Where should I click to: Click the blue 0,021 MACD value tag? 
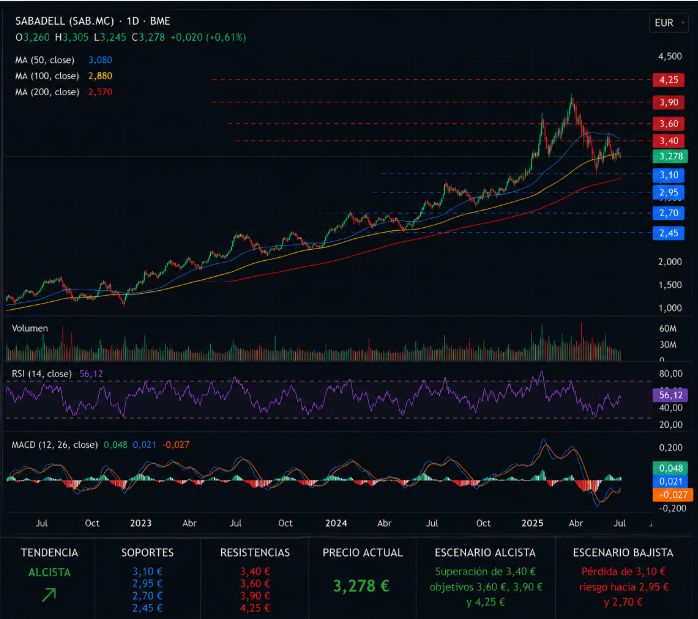pyautogui.click(x=670, y=481)
